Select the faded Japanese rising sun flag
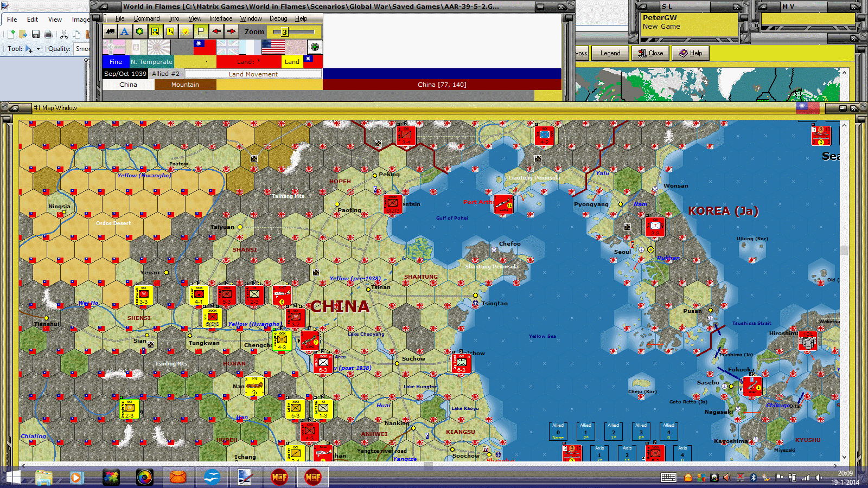 [x=159, y=47]
